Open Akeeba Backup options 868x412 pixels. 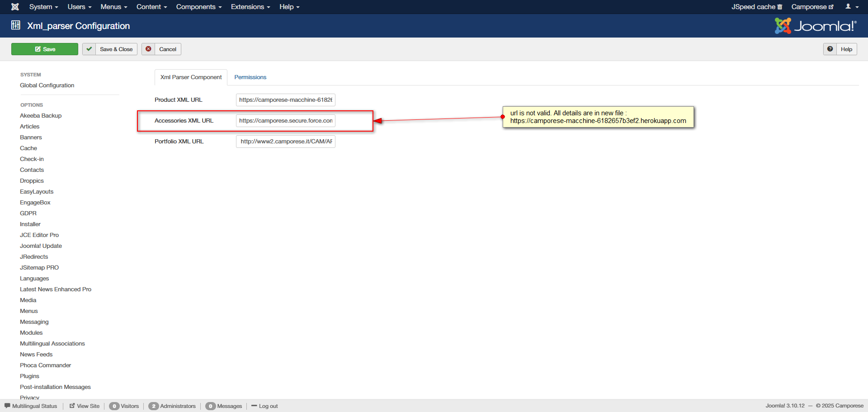tap(41, 116)
